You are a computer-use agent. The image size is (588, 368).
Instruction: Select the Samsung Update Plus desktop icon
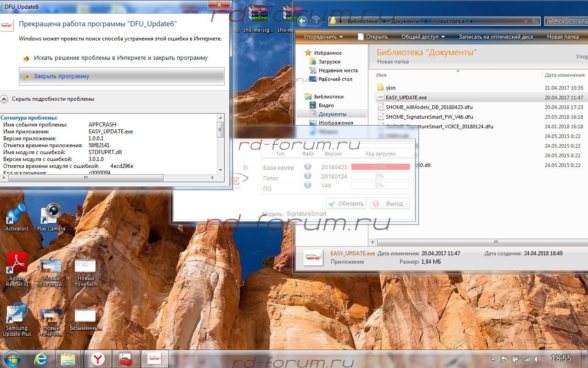point(17,320)
